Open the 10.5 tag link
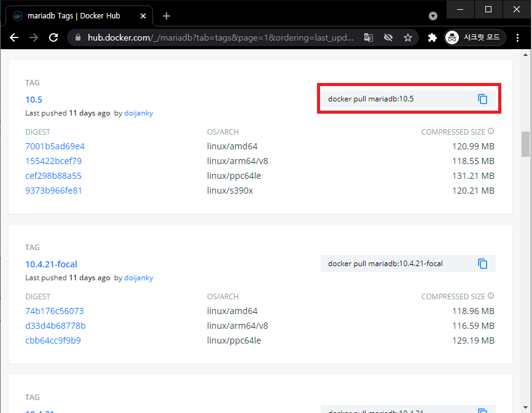532x413 pixels. point(34,100)
